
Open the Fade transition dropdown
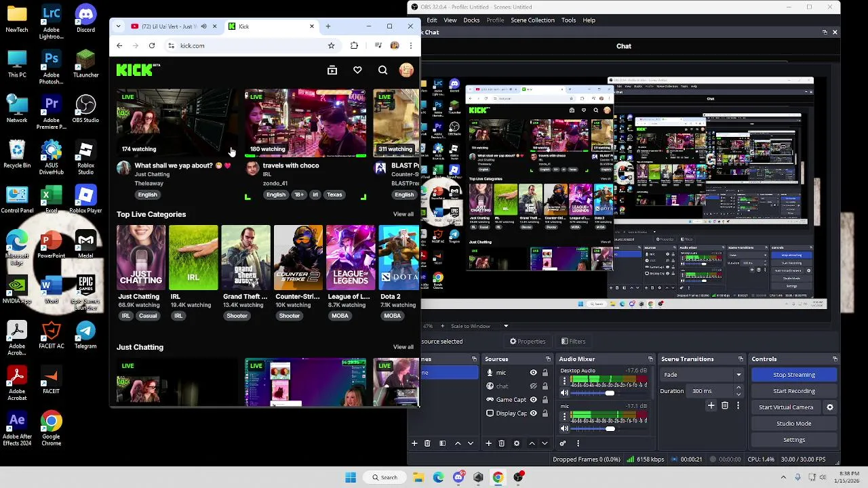click(x=702, y=375)
